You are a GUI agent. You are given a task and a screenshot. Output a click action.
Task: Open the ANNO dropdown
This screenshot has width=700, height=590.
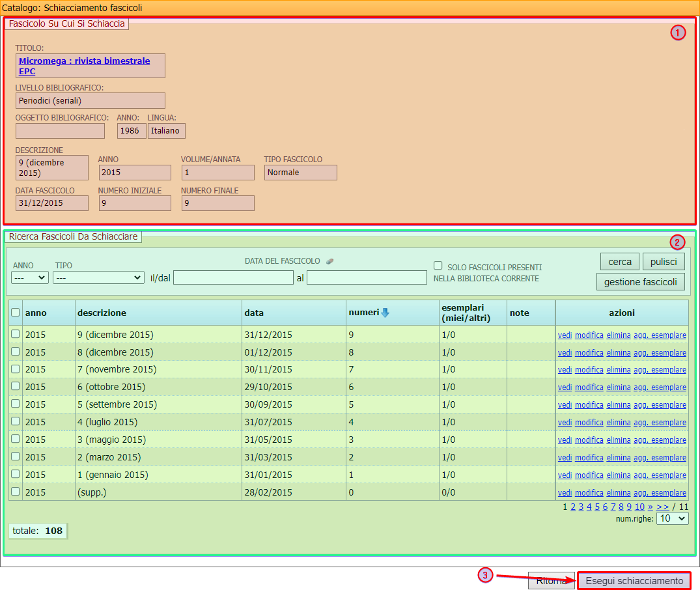pyautogui.click(x=30, y=277)
